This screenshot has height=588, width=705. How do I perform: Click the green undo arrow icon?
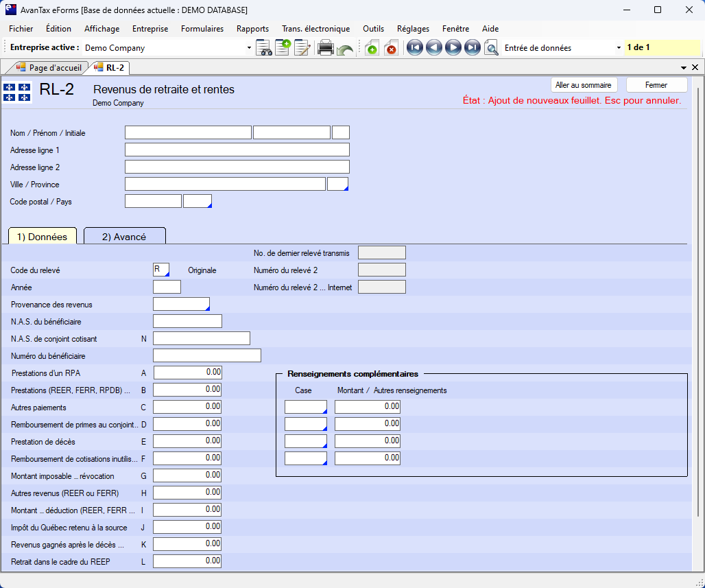(345, 49)
